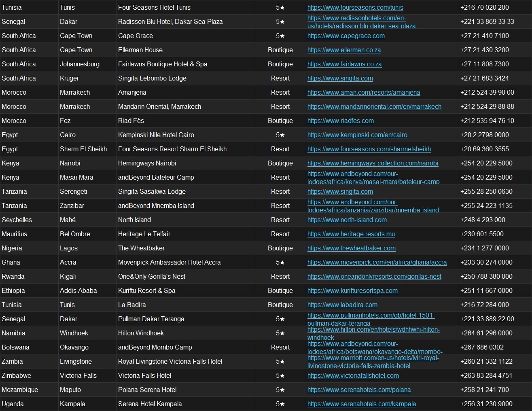This screenshot has width=532, height=411.
Task: Select the "Heritage Le Telfair" cell
Action: pos(186,234)
